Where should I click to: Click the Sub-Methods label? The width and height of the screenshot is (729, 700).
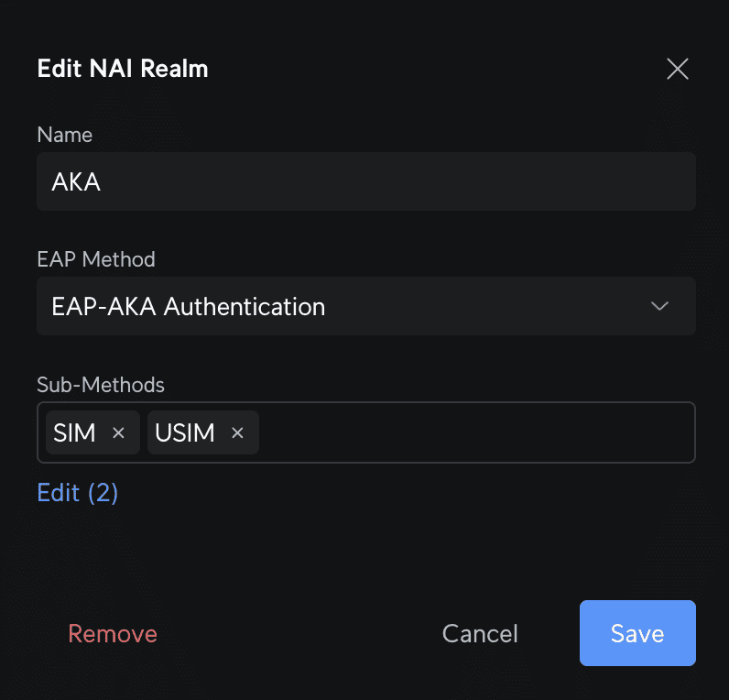pos(101,385)
